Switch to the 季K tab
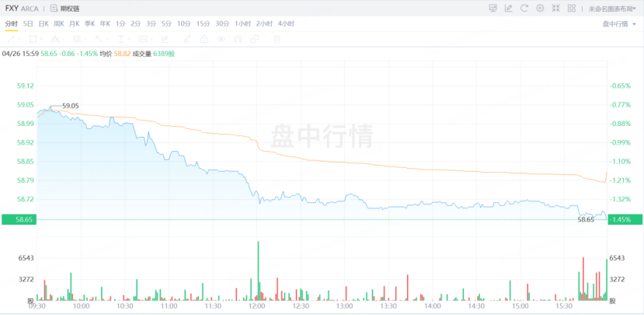The width and height of the screenshot is (644, 315). 89,24
